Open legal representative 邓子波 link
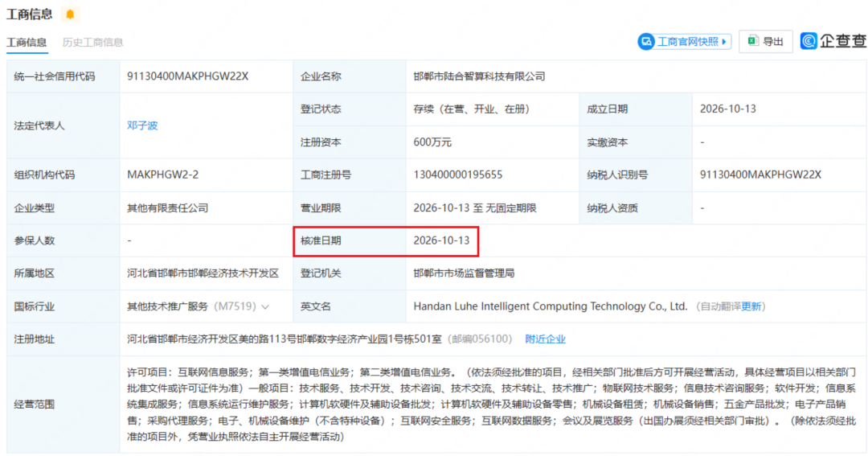The image size is (868, 456). click(142, 125)
